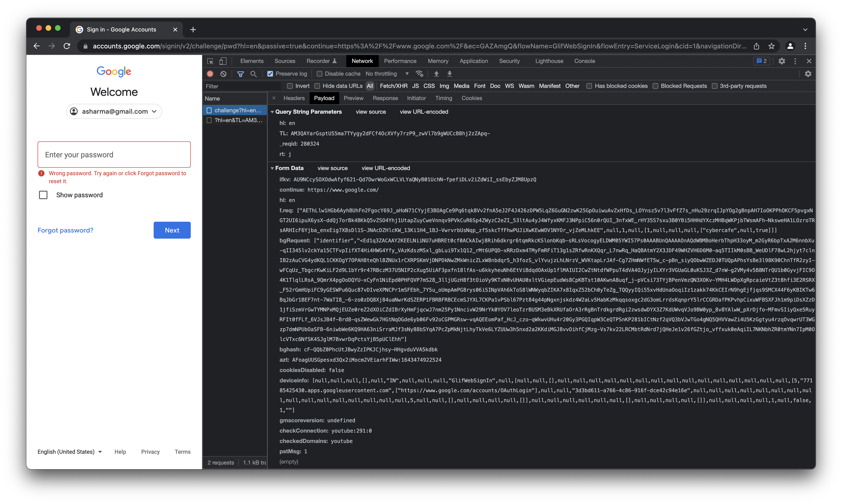Open the Help link in page footer

tap(120, 452)
